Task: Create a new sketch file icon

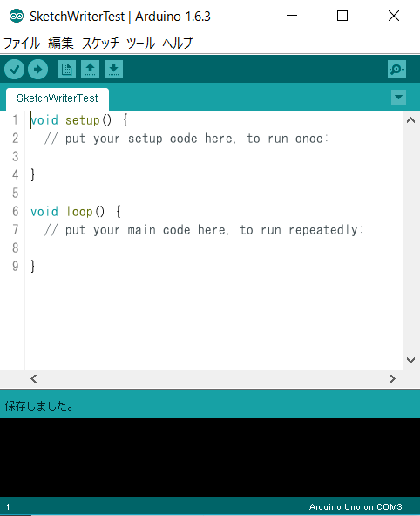Action: tap(66, 69)
